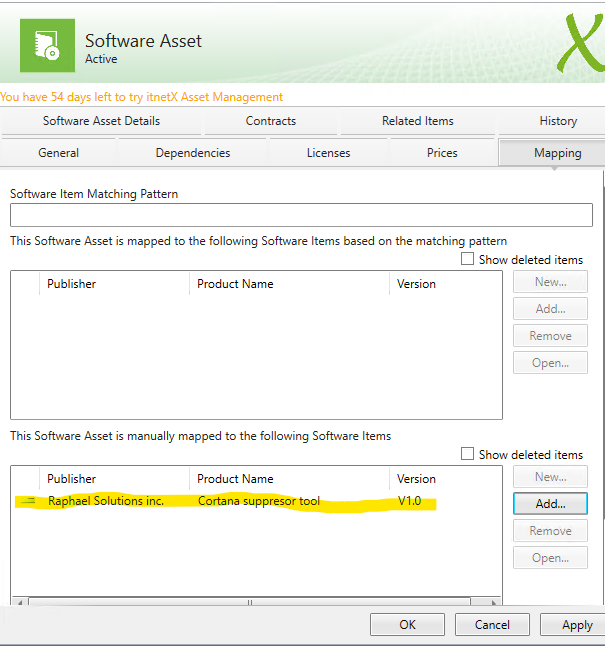Focus the Software Item Matching Pattern field
Screen dimensions: 605x646
301,215
